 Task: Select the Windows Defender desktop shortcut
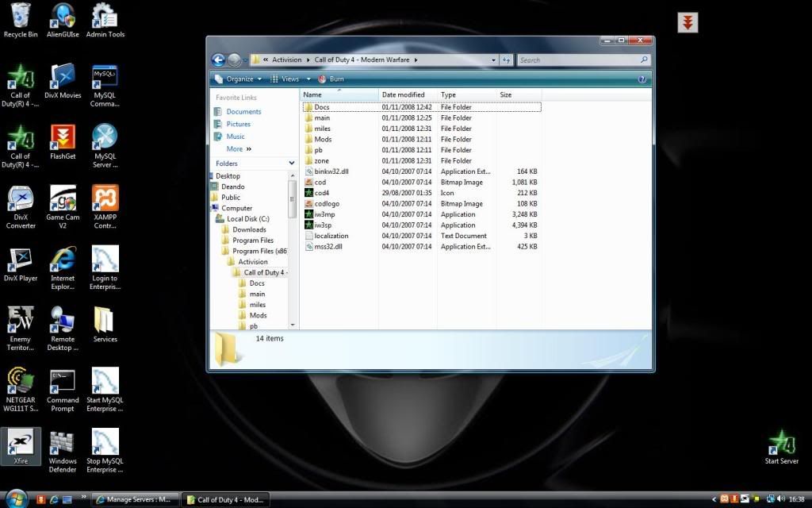63,451
